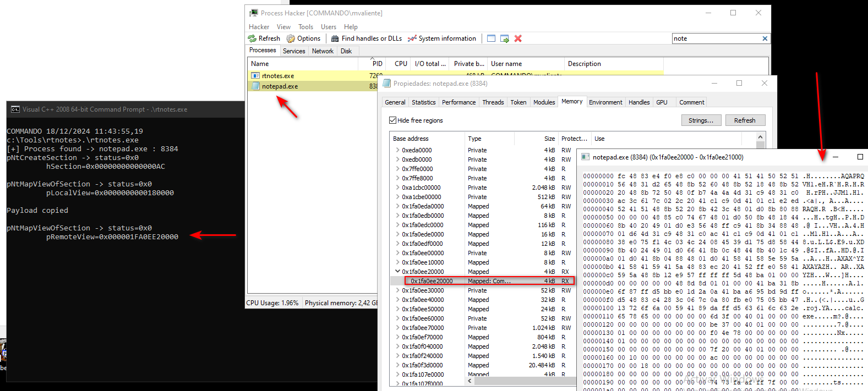Click the Strings... button
The image size is (868, 391).
[x=701, y=120]
